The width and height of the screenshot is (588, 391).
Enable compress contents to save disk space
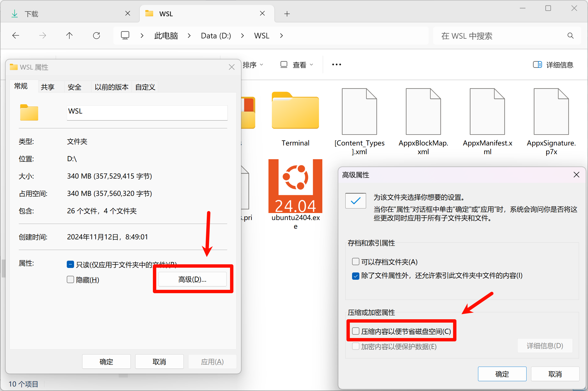[356, 331]
